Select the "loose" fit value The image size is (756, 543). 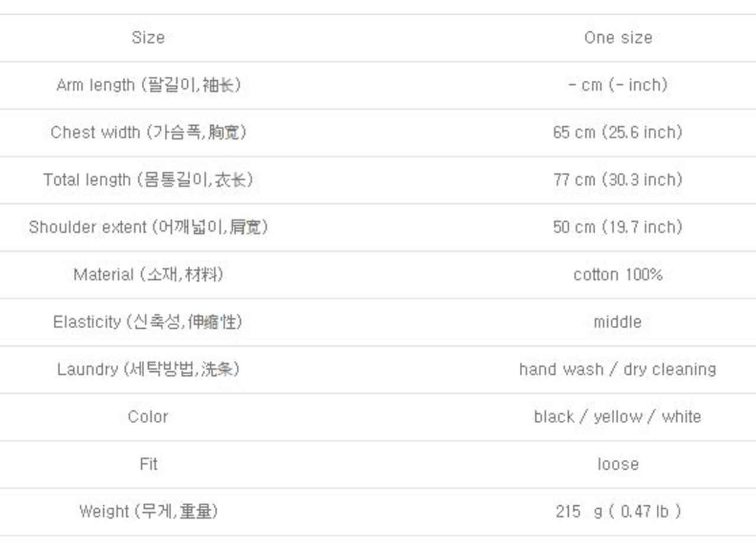618,464
